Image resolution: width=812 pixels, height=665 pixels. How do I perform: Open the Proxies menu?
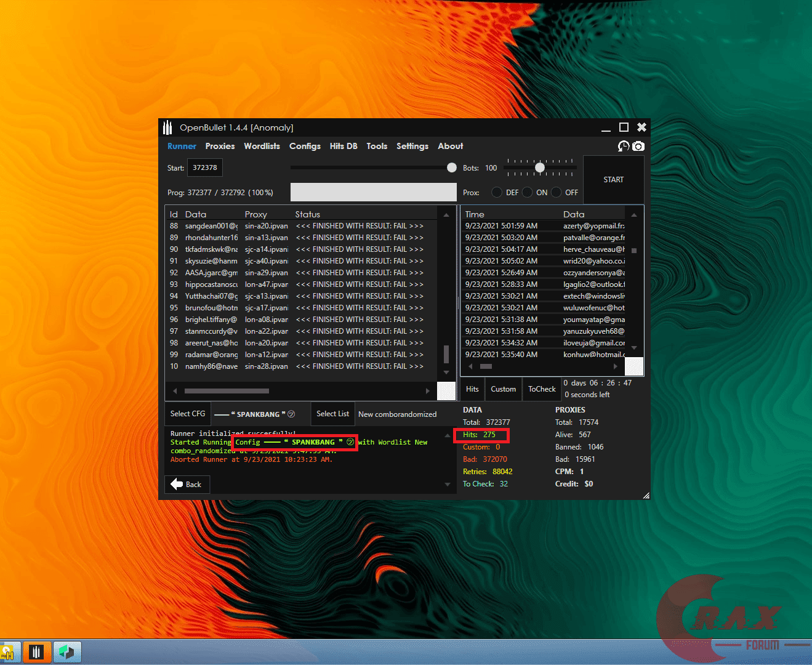[x=220, y=146]
